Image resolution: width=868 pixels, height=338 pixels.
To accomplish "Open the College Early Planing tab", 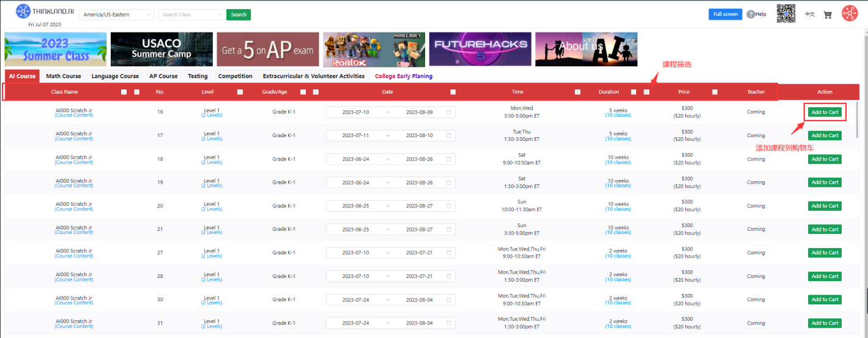I will point(403,77).
